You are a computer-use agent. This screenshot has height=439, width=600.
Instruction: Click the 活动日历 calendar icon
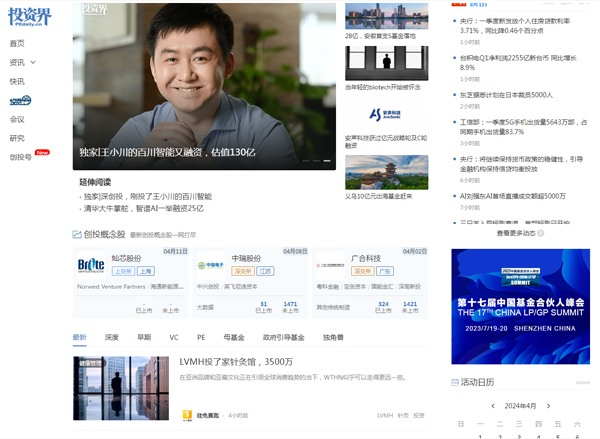(x=455, y=382)
